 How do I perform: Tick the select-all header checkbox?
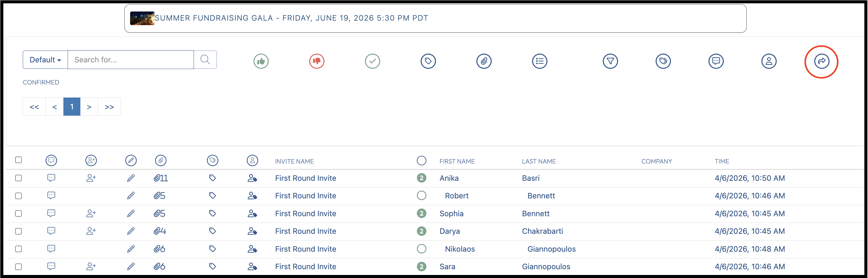click(x=19, y=160)
